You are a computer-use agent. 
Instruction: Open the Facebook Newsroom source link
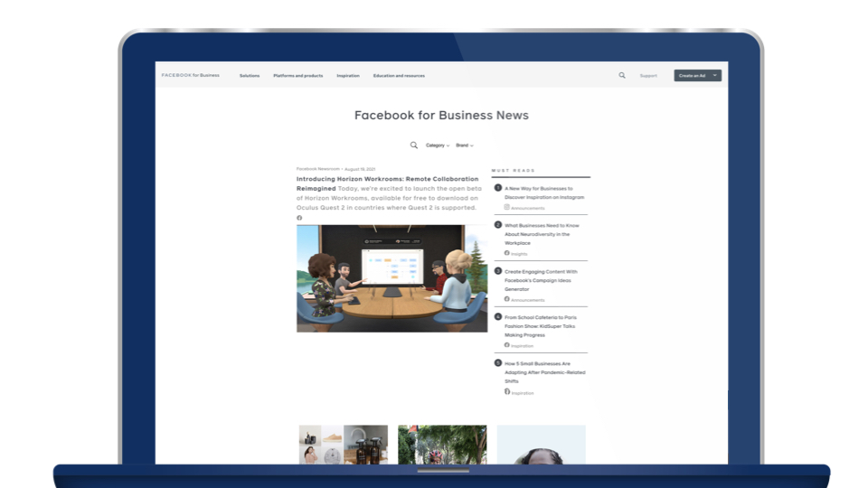(317, 169)
